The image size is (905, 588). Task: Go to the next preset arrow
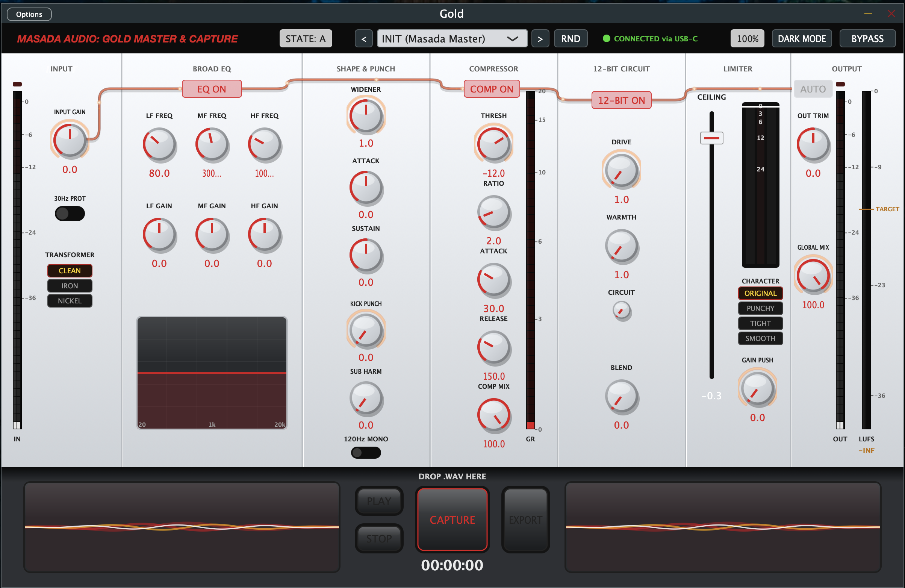(540, 39)
